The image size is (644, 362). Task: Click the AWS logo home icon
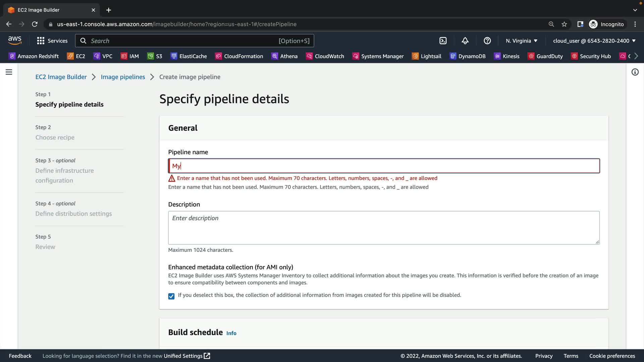click(15, 41)
